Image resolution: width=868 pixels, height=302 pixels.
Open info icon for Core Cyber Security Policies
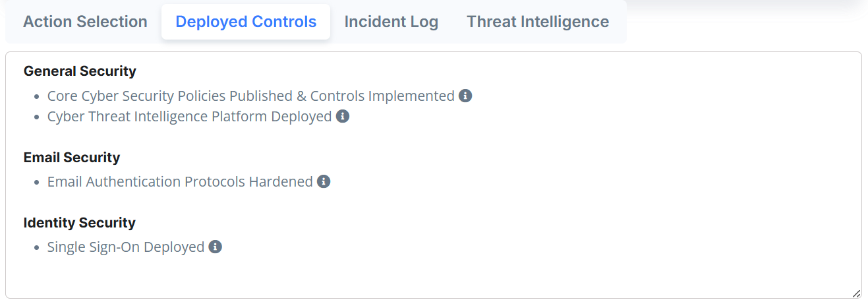click(x=465, y=96)
